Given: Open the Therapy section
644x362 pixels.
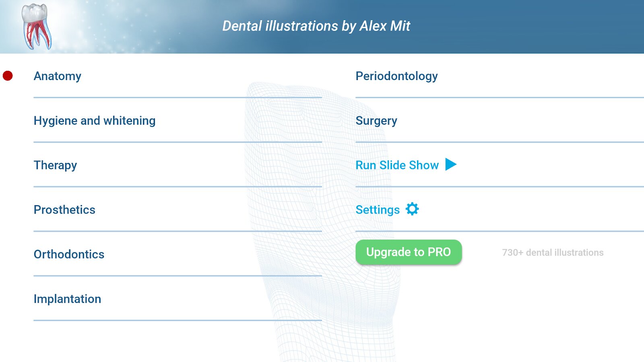Looking at the screenshot, I should pyautogui.click(x=55, y=165).
